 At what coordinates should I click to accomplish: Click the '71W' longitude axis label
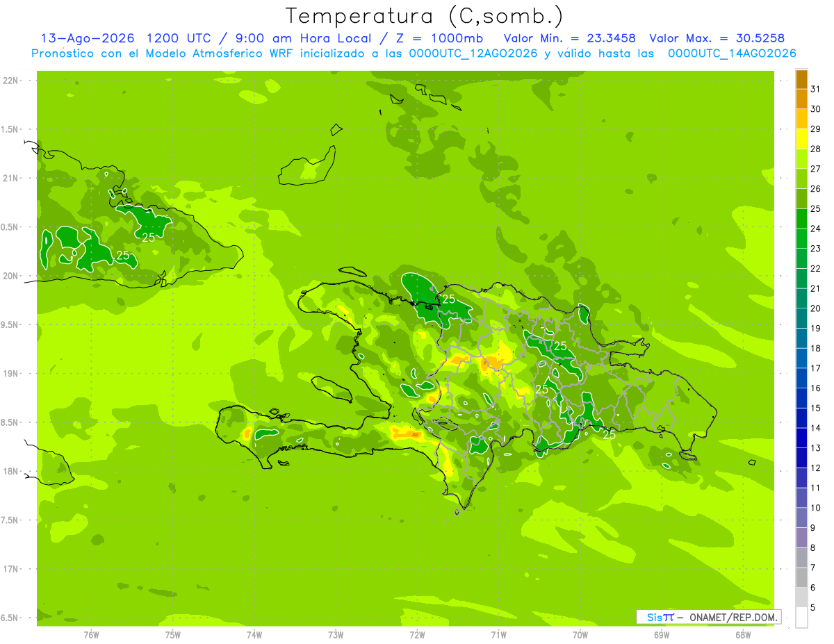point(498,635)
